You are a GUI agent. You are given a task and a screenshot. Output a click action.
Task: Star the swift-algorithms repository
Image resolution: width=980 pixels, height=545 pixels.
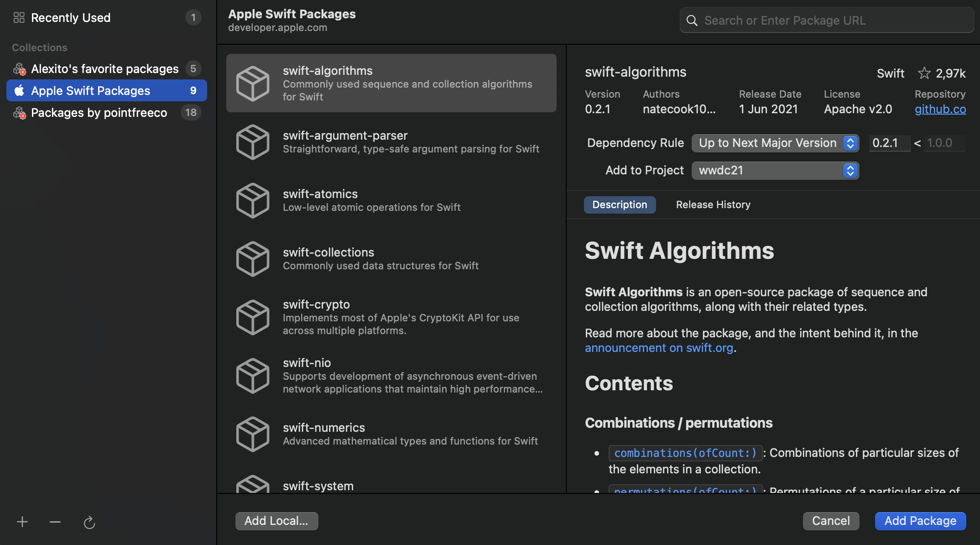coord(924,73)
